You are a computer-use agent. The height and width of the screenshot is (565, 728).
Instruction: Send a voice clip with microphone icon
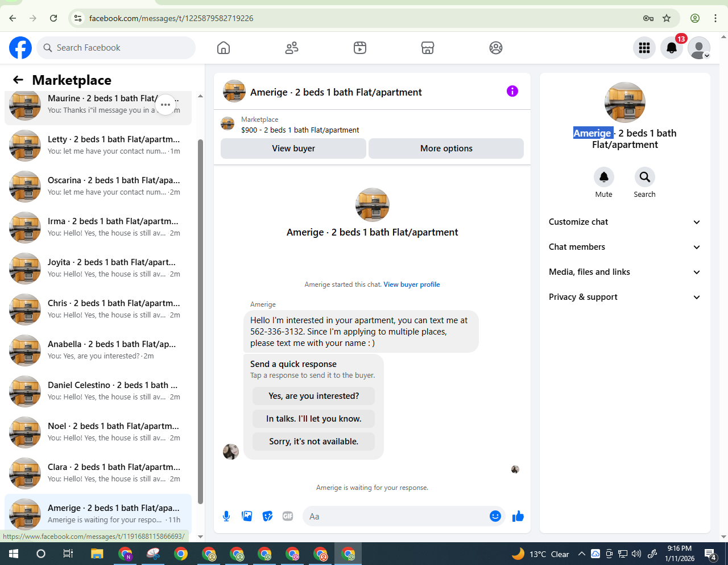[x=226, y=516]
